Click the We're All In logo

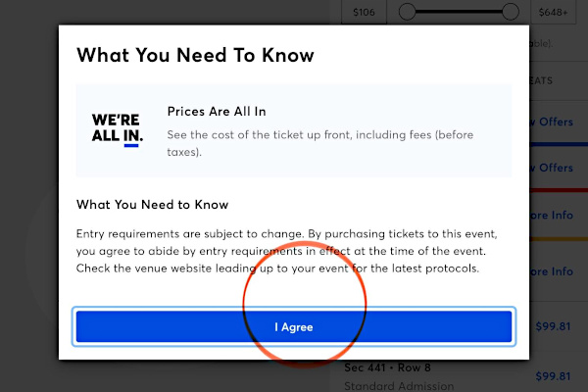point(118,129)
